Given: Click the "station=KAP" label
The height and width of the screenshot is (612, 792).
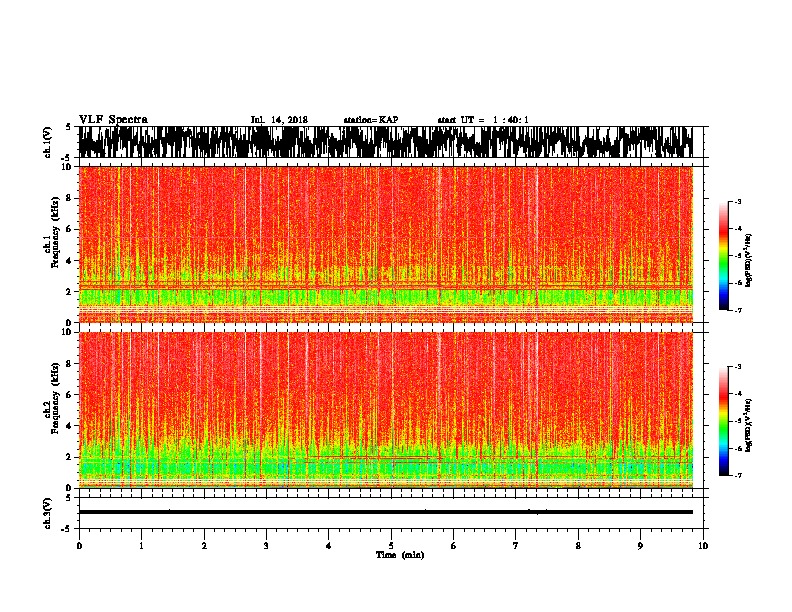Looking at the screenshot, I should 371,120.
